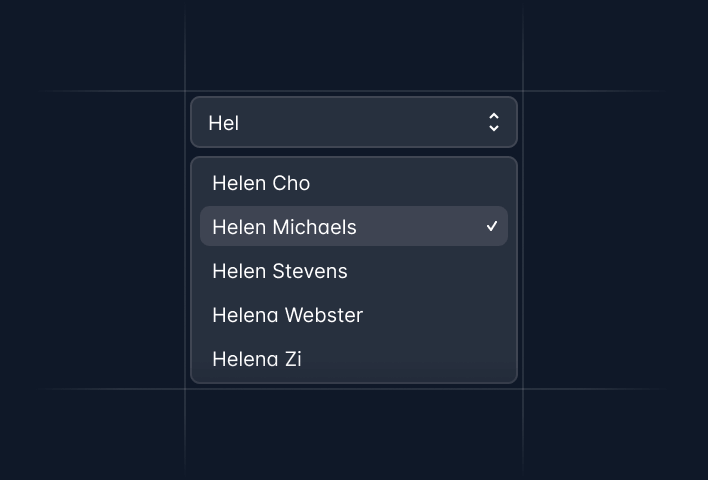Click the checkmark icon beside Helen Michaels
The height and width of the screenshot is (480, 708).
(492, 227)
